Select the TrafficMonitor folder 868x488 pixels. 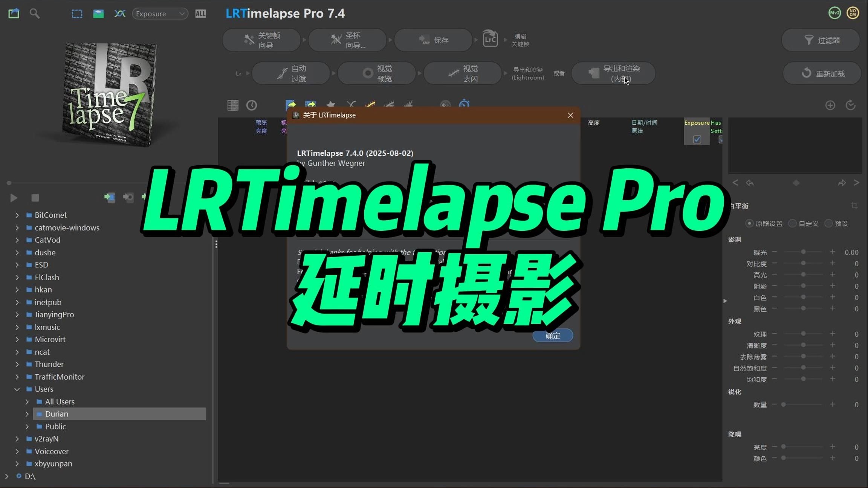click(x=59, y=377)
